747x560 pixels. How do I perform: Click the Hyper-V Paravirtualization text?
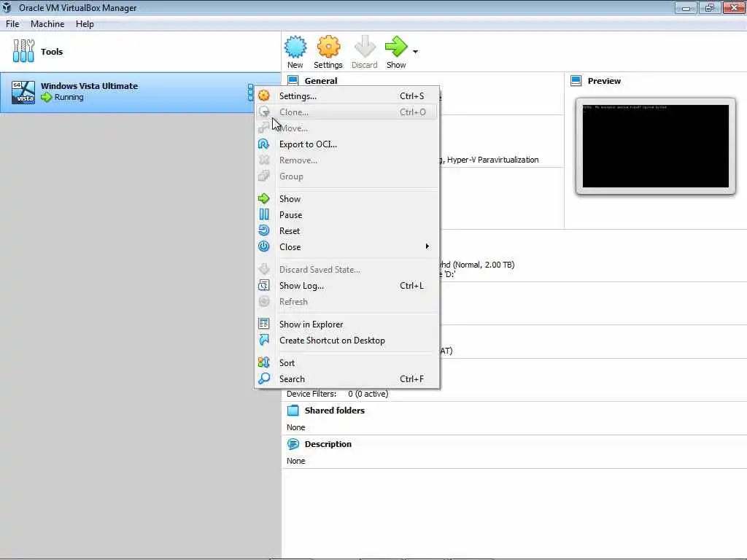492,160
